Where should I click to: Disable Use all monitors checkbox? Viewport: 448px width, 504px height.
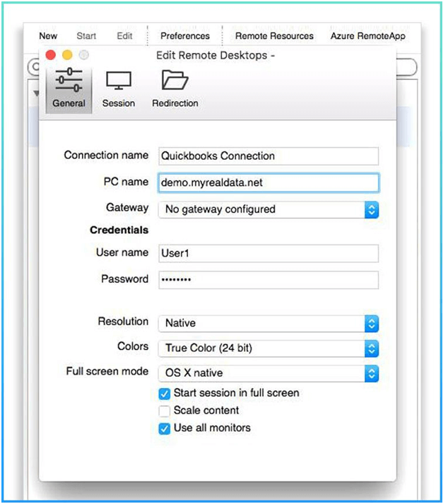click(x=165, y=428)
